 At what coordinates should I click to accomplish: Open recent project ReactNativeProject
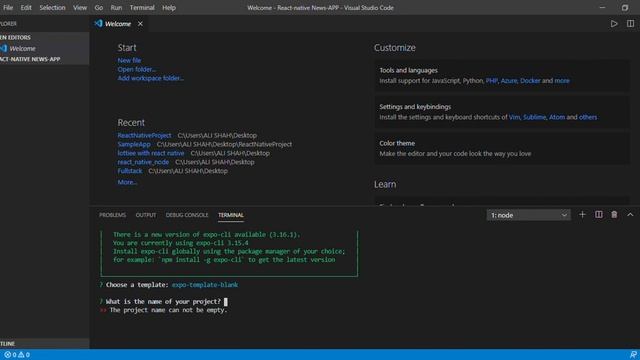pyautogui.click(x=144, y=136)
